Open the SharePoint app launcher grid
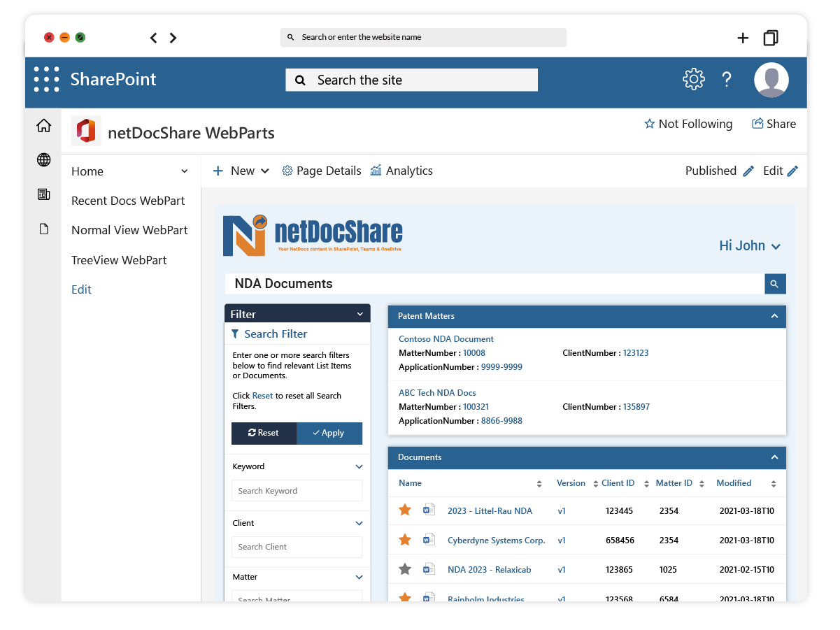 (x=47, y=80)
